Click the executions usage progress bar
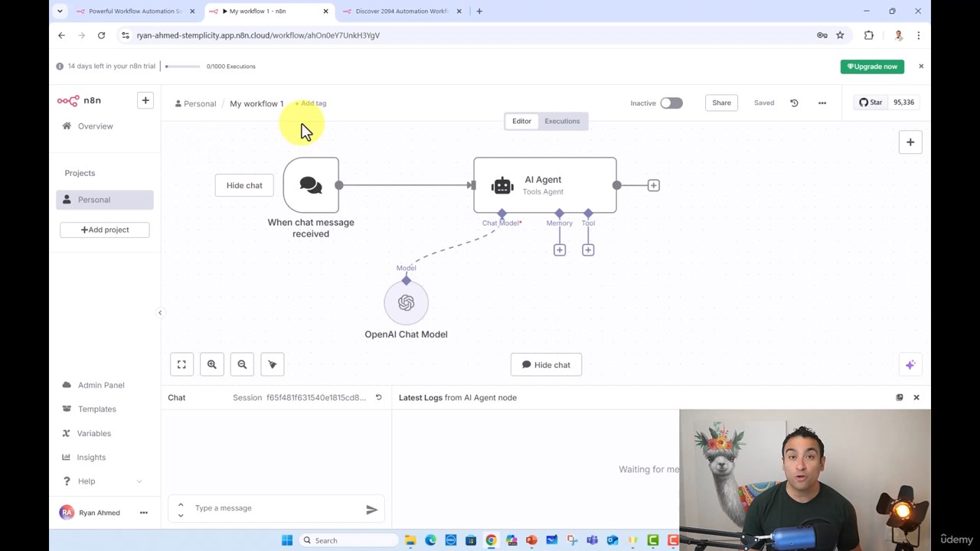Image resolution: width=980 pixels, height=551 pixels. (184, 67)
